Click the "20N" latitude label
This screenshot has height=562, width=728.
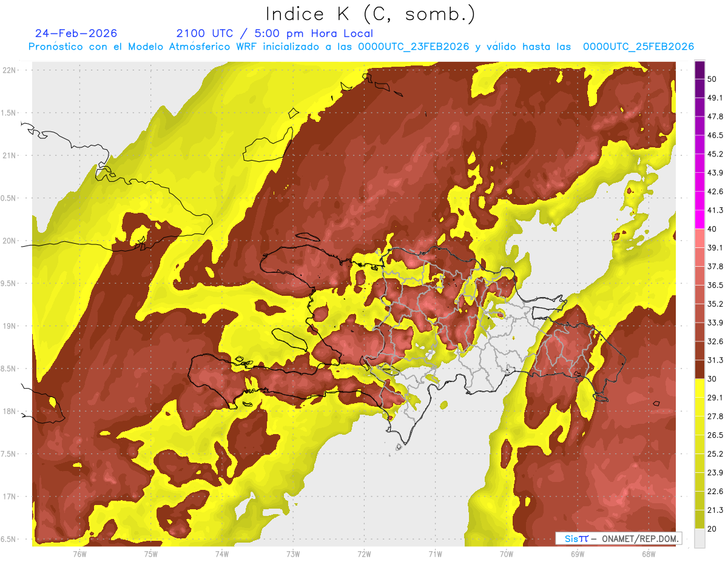point(10,241)
